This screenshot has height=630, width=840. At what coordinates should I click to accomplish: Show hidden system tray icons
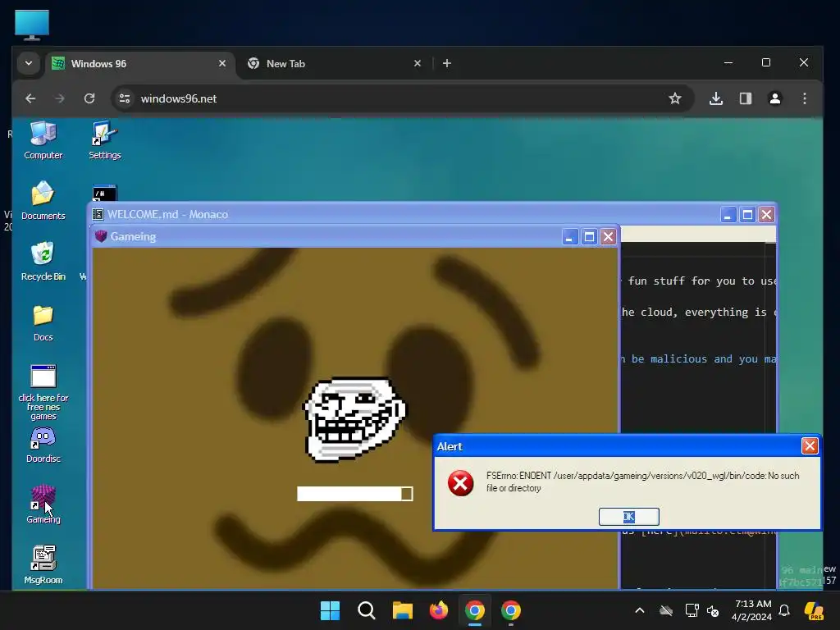(640, 610)
